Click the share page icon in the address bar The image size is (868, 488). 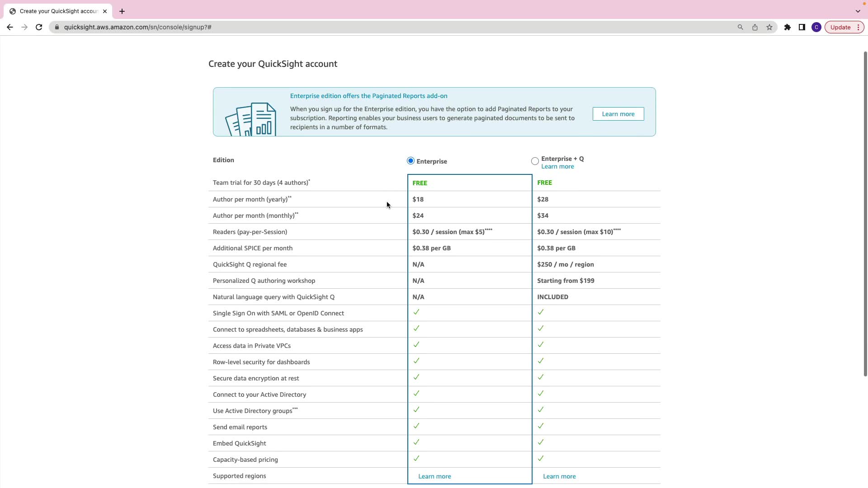click(755, 27)
